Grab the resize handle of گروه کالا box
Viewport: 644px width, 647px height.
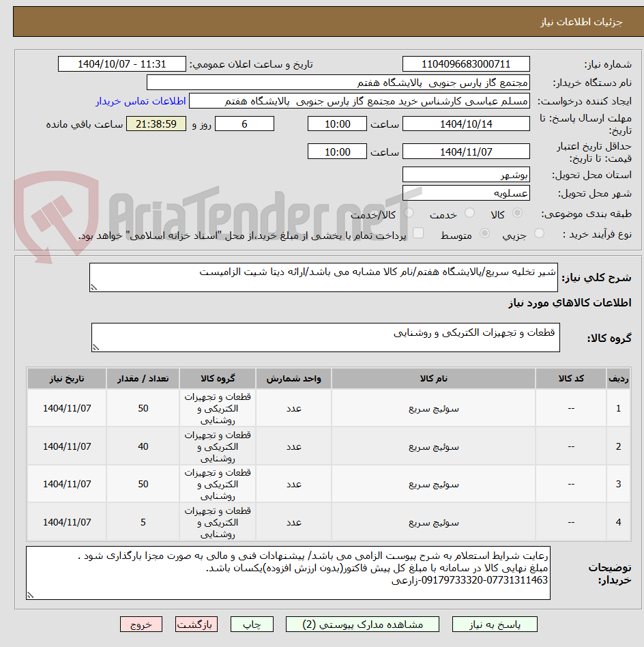click(x=96, y=348)
